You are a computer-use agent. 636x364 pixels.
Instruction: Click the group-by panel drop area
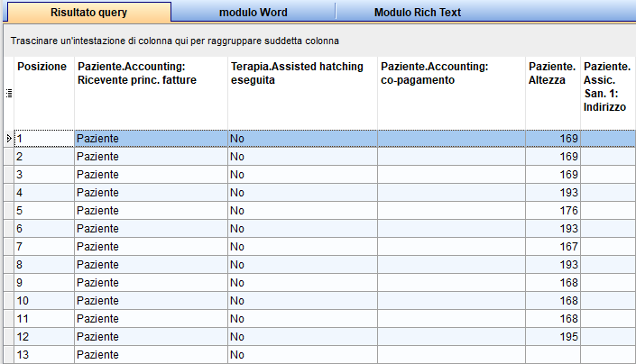point(319,41)
